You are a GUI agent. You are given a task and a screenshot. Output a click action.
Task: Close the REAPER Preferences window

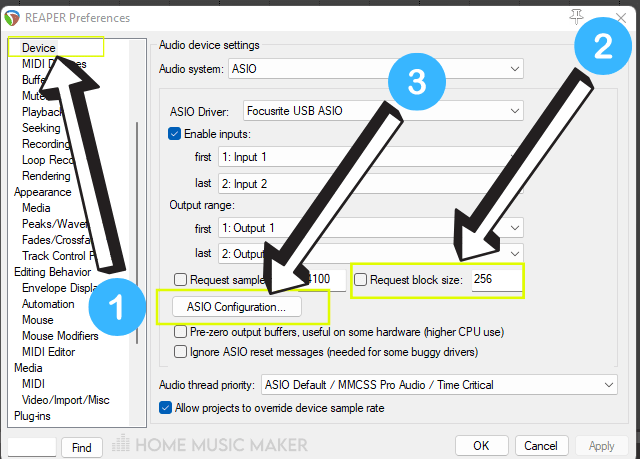click(621, 18)
